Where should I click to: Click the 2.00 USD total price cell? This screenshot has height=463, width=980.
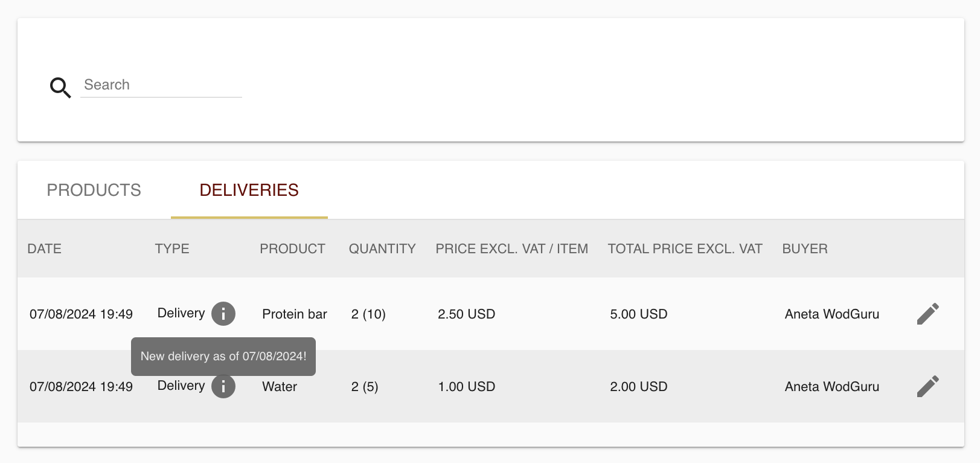tap(639, 387)
